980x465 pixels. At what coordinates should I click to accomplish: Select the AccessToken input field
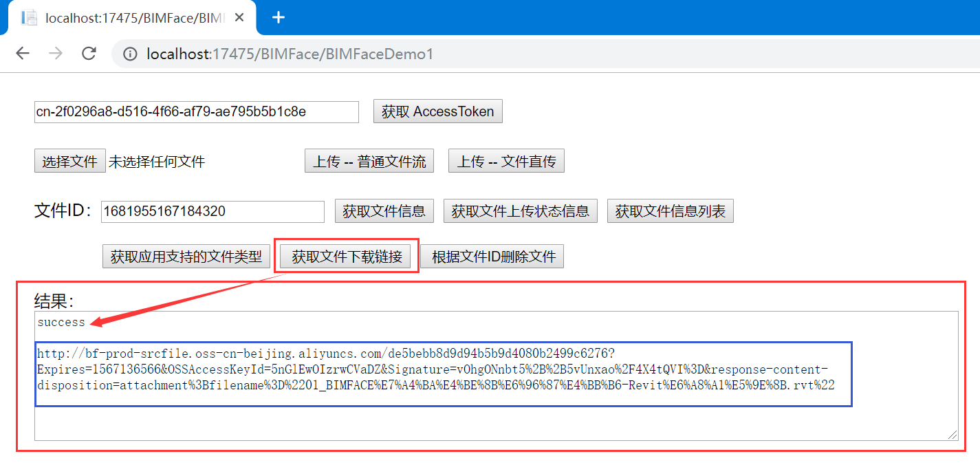pos(196,111)
